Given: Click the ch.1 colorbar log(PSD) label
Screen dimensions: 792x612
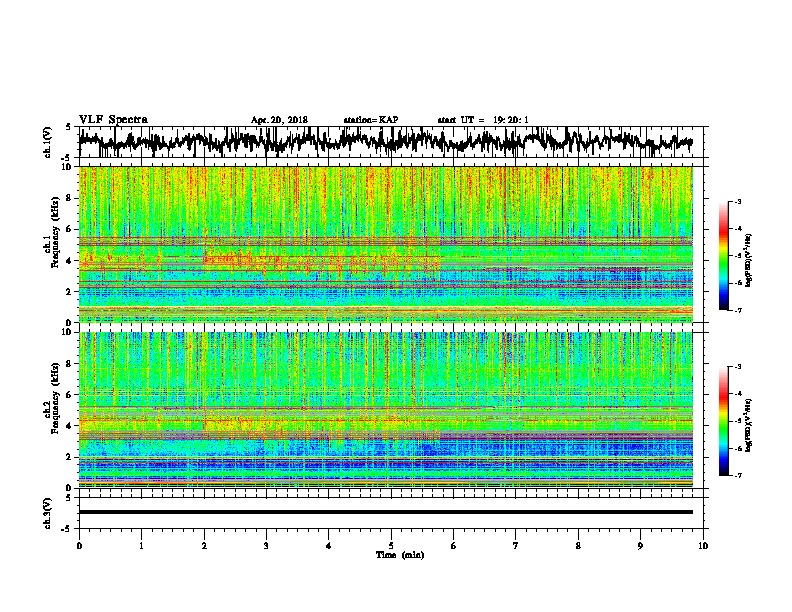Looking at the screenshot, I should pyautogui.click(x=749, y=260).
